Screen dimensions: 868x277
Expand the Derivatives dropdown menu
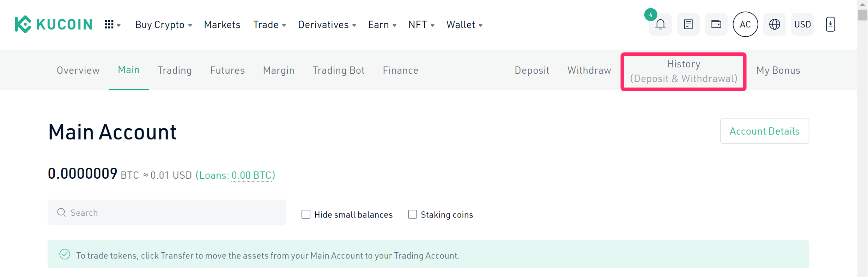click(x=327, y=25)
